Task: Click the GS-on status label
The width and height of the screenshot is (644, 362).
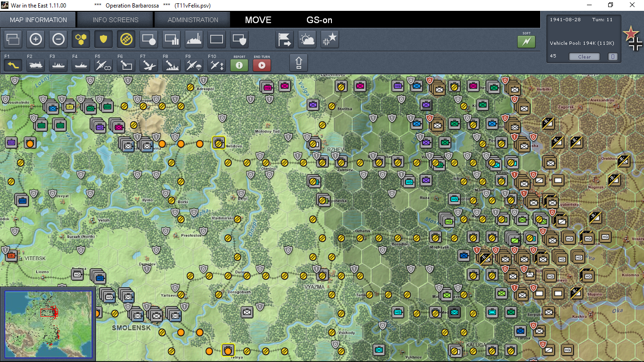Action: 319,20
